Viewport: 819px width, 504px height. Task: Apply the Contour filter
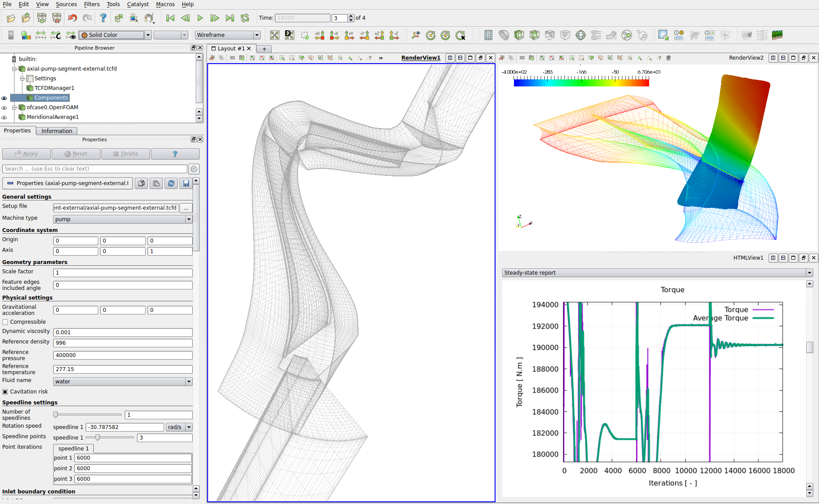504,35
